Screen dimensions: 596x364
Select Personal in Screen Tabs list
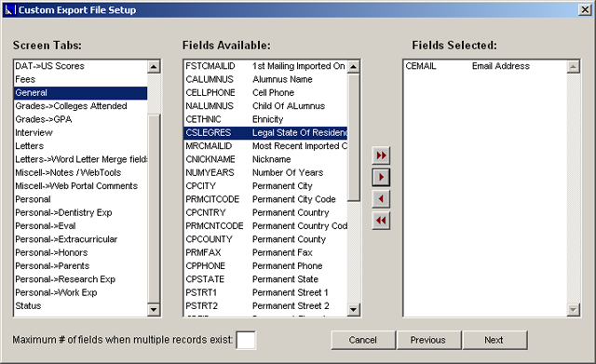(81, 199)
